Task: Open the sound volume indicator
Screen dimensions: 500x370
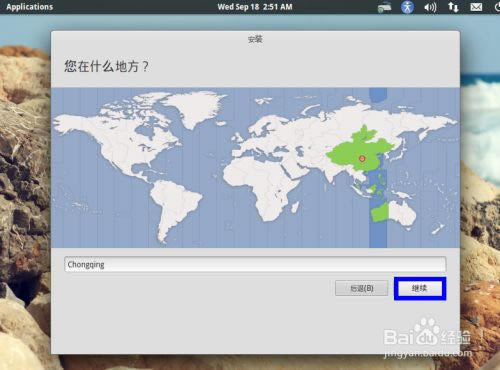Action: click(430, 7)
